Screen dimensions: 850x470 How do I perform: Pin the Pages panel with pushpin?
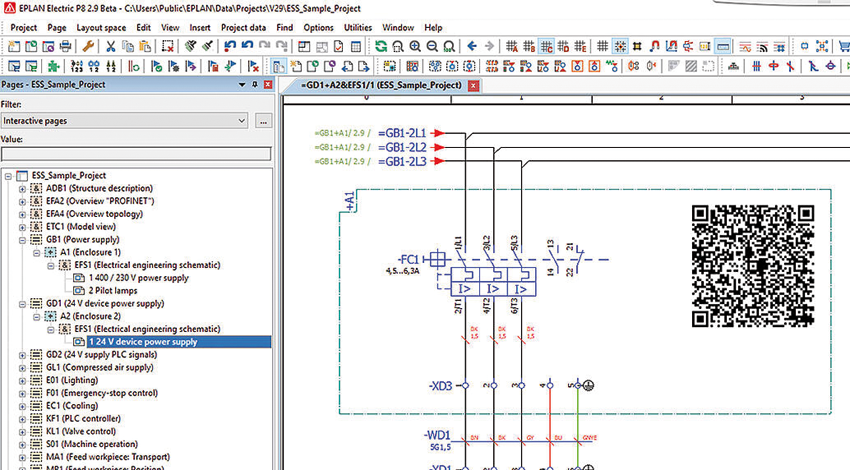point(255,85)
